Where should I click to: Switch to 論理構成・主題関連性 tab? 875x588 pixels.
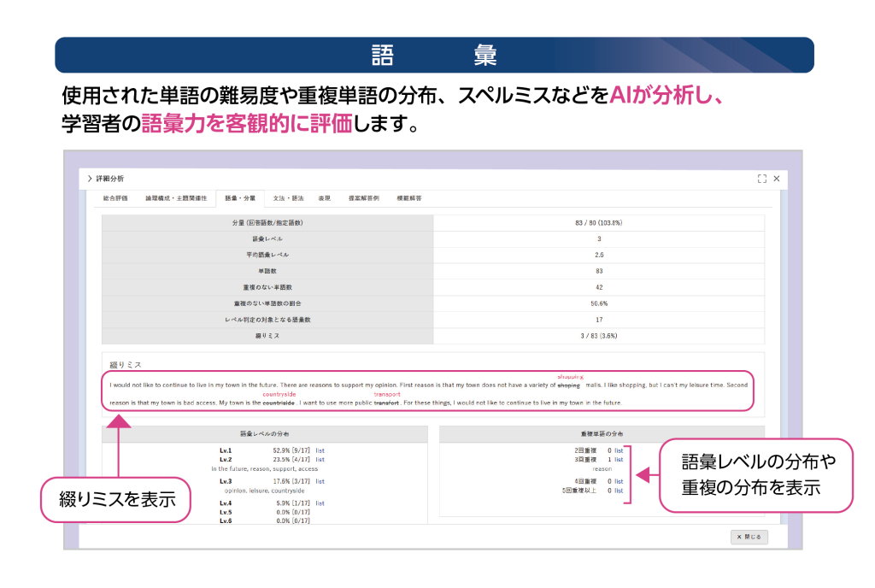(176, 198)
